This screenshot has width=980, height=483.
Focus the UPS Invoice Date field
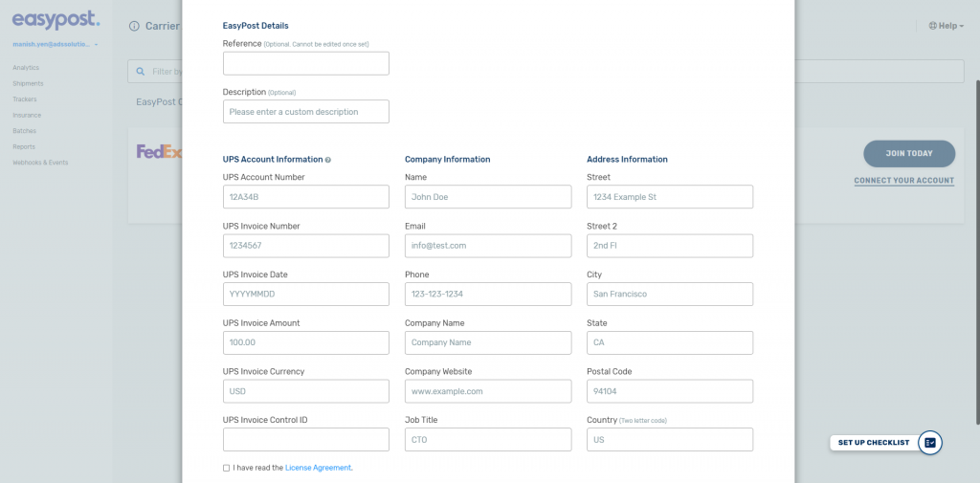pos(306,295)
